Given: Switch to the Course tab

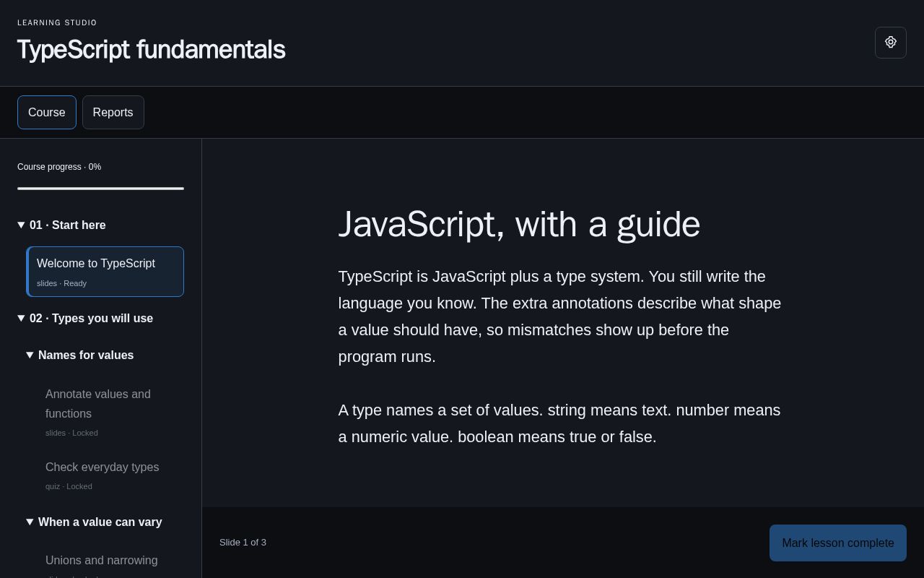Looking at the screenshot, I should pyautogui.click(x=47, y=113).
